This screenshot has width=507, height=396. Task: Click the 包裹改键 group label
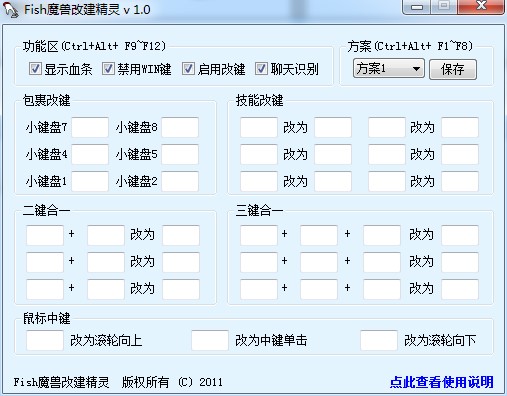coord(46,100)
